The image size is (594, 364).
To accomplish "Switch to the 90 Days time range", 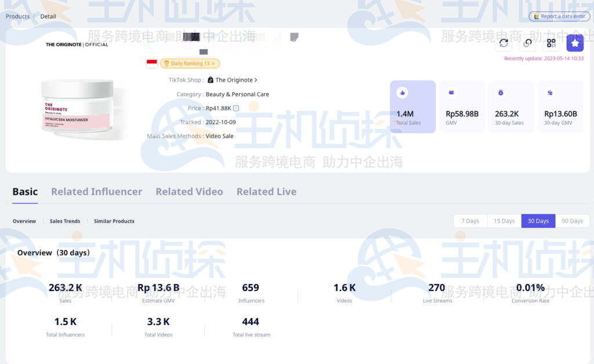I will point(573,221).
